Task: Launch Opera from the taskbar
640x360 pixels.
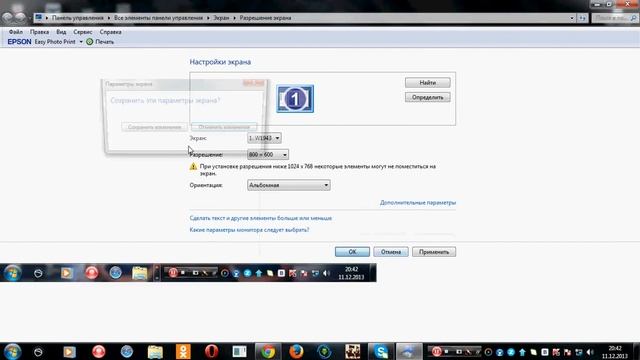Action: tap(211, 351)
